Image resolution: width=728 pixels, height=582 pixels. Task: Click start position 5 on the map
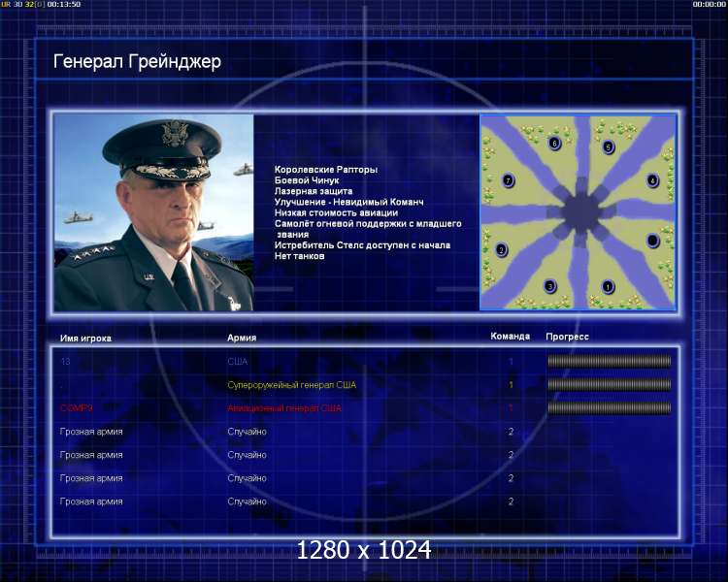coord(609,147)
